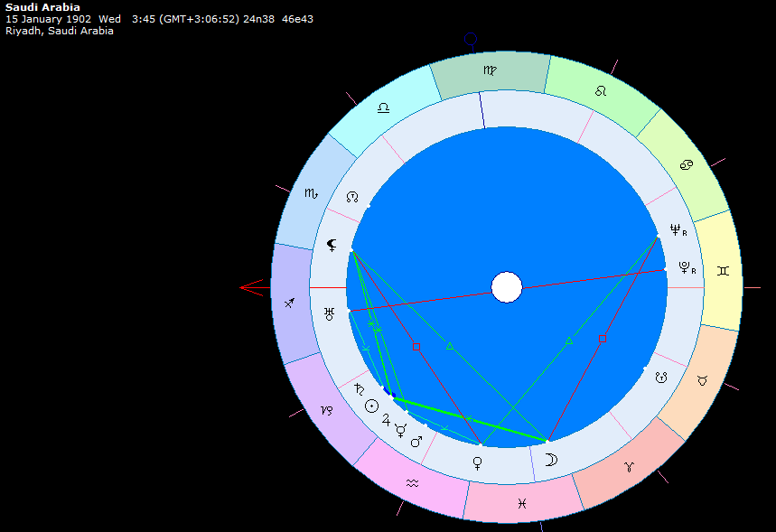This screenshot has width=776, height=532.
Task: Click the Scorpio zodiac sign glyph
Action: pyautogui.click(x=310, y=193)
